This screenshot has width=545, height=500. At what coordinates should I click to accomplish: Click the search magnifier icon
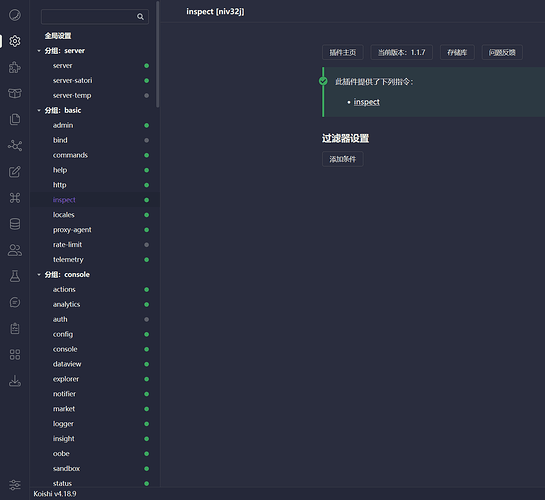pyautogui.click(x=140, y=16)
